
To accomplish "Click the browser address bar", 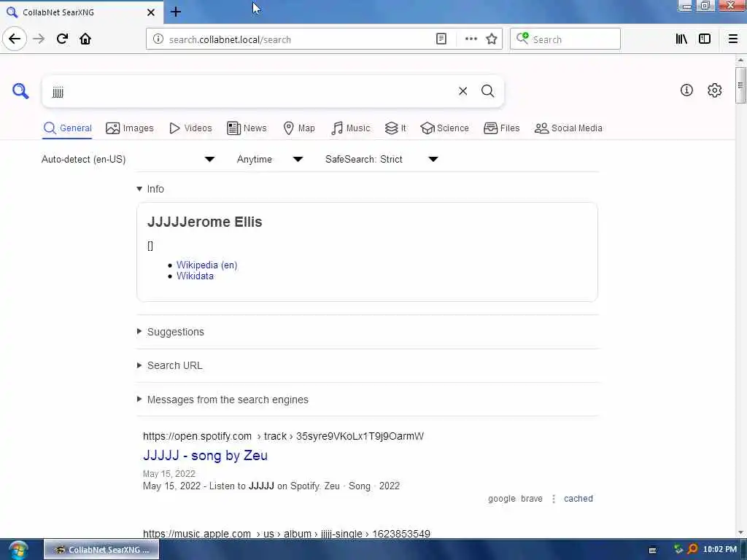I will (x=300, y=39).
